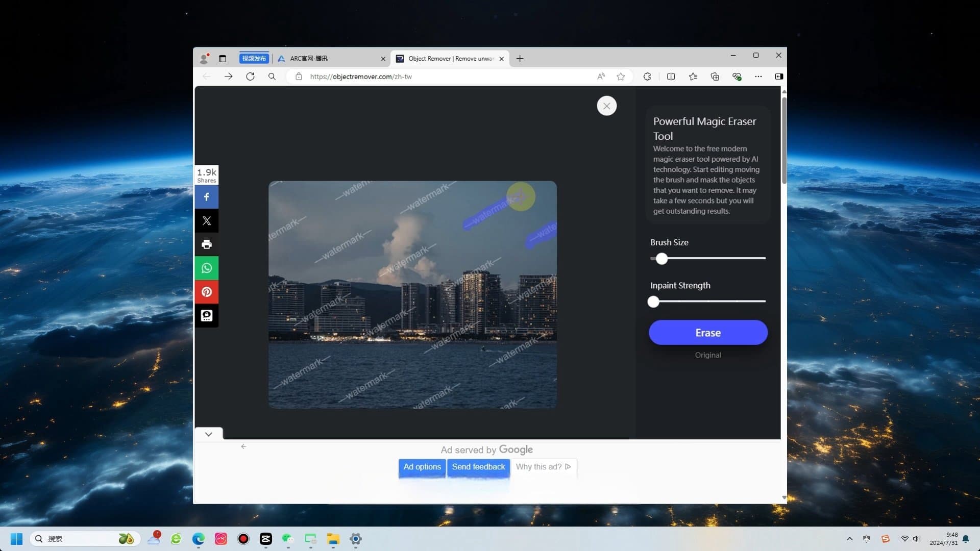The height and width of the screenshot is (551, 980).
Task: Open the red record app in taskbar
Action: pyautogui.click(x=243, y=539)
